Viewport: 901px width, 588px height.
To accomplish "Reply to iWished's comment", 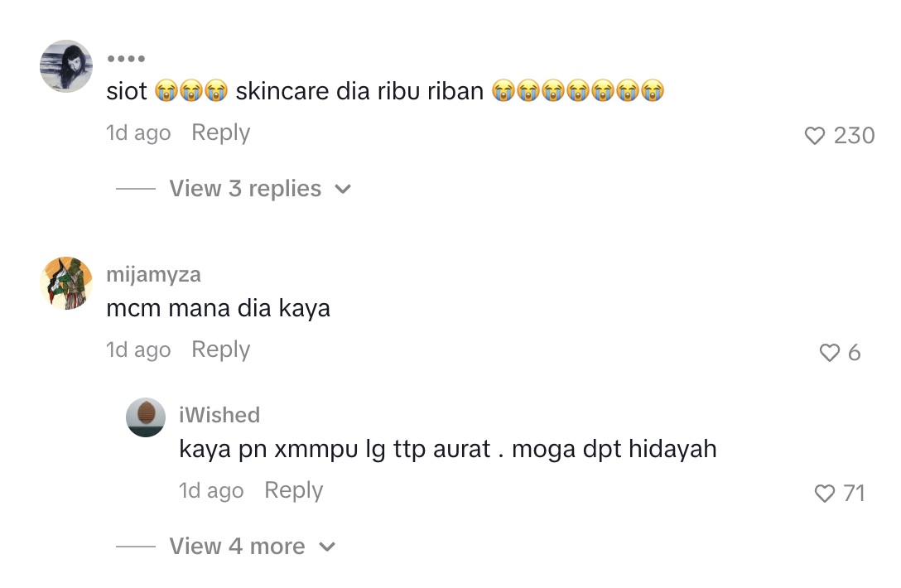I will 293,490.
